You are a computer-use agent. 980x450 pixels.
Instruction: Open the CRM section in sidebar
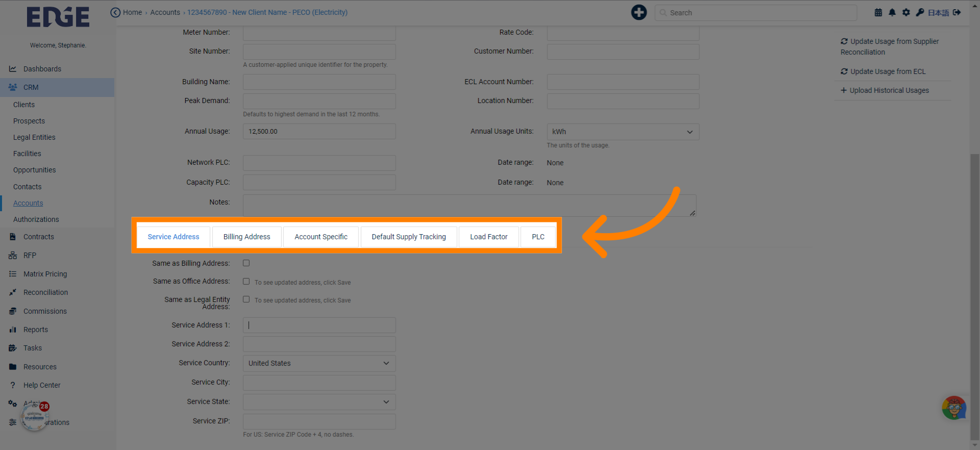57,87
